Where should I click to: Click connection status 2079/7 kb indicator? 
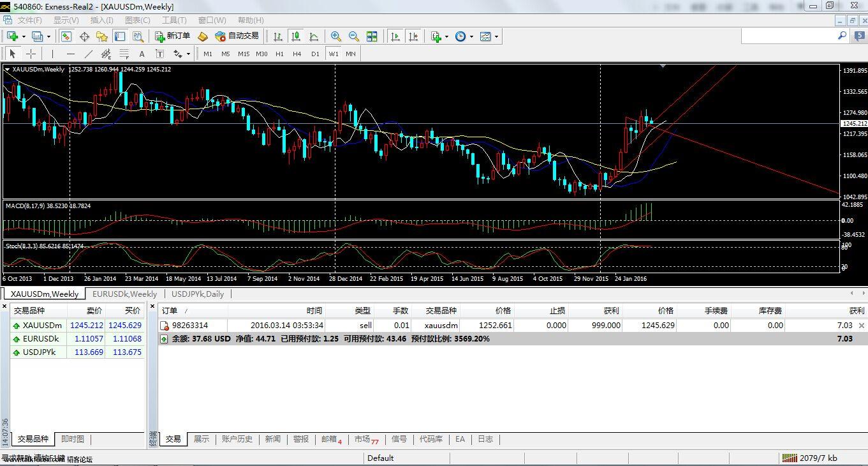click(809, 458)
